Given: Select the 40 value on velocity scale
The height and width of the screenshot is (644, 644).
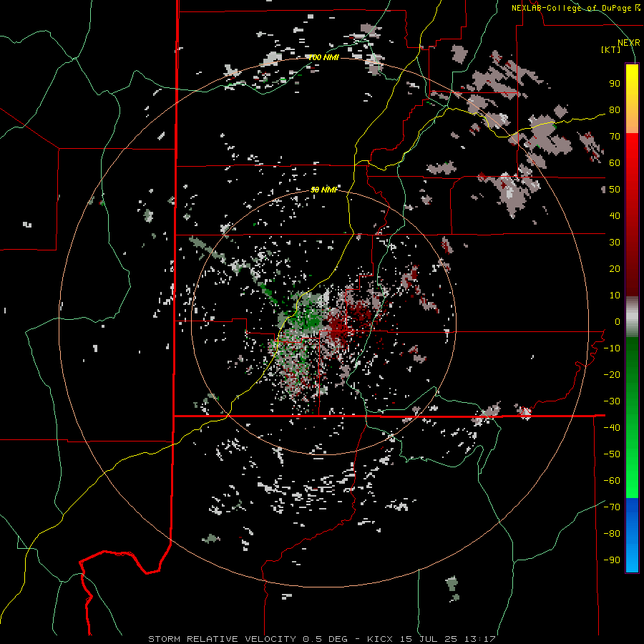Looking at the screenshot, I should pyautogui.click(x=615, y=216).
